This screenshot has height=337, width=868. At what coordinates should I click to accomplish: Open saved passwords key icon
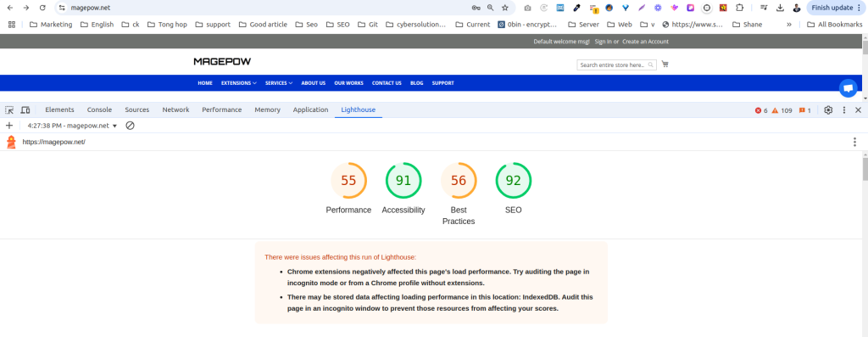pos(476,8)
